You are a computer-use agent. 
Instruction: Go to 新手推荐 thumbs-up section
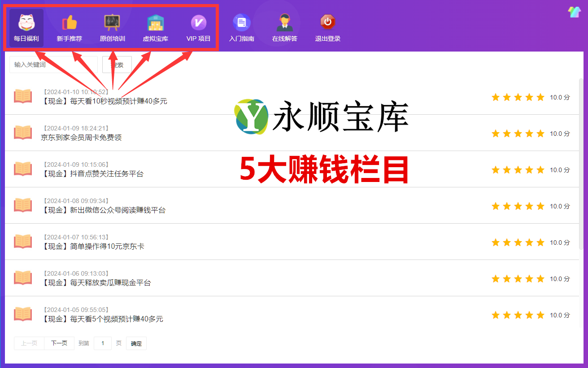click(70, 28)
